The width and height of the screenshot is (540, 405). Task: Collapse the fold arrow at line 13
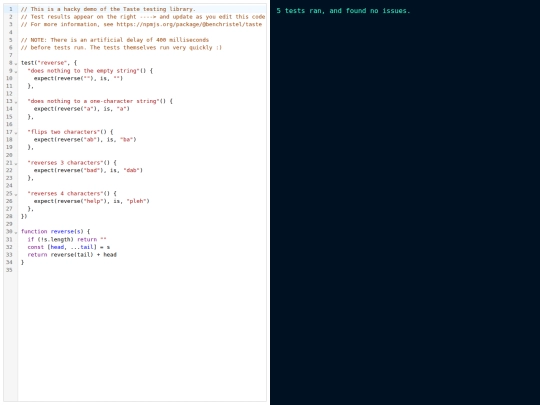point(16,102)
